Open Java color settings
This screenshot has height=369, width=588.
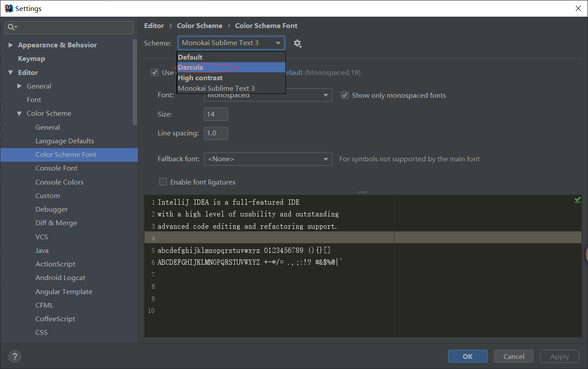(x=42, y=251)
